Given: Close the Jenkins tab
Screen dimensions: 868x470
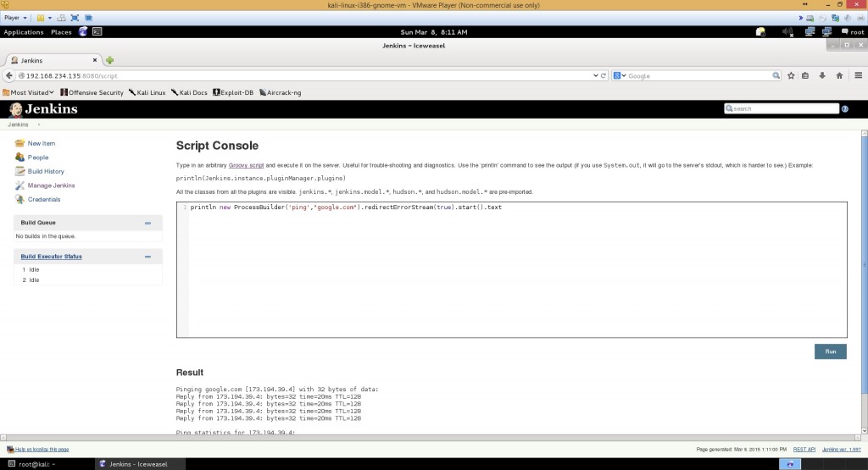Looking at the screenshot, I should (95, 60).
